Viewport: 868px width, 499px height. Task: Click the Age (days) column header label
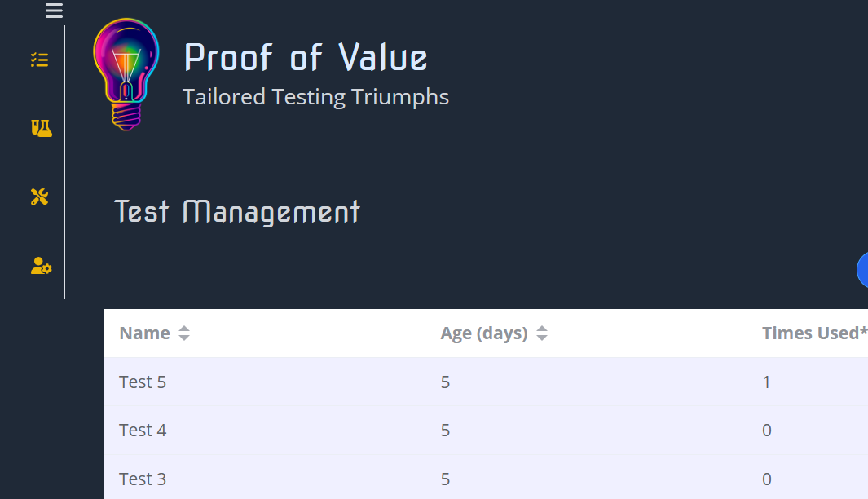tap(483, 333)
